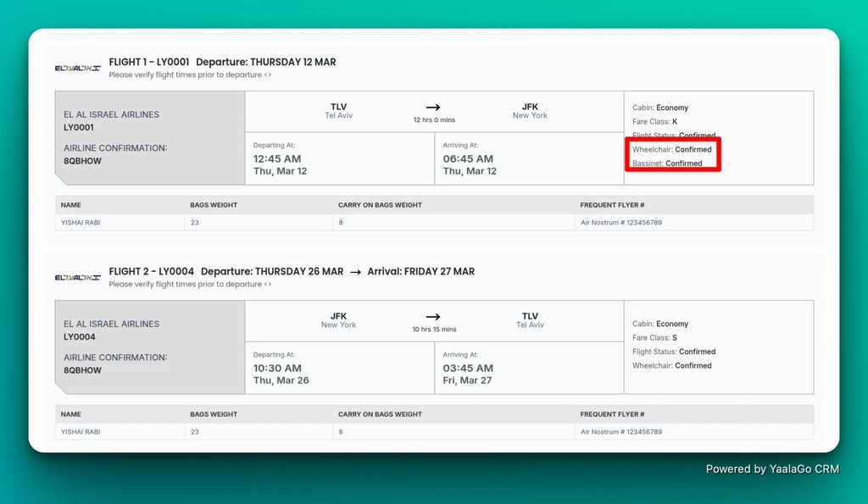Viewport: 868px width, 504px height.
Task: Click 'Fri, Mar 27' arrival date
Action: (467, 380)
